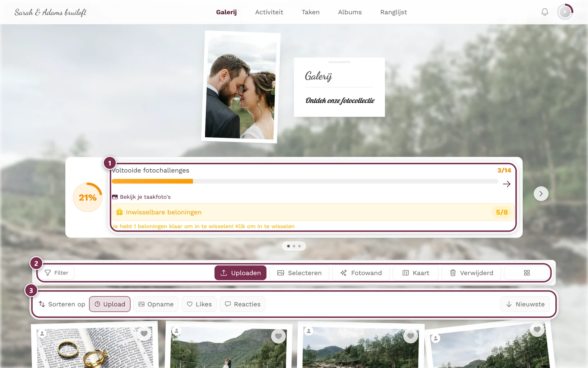This screenshot has height=368, width=588.
Task: Sort photos by Likes
Action: 199,304
